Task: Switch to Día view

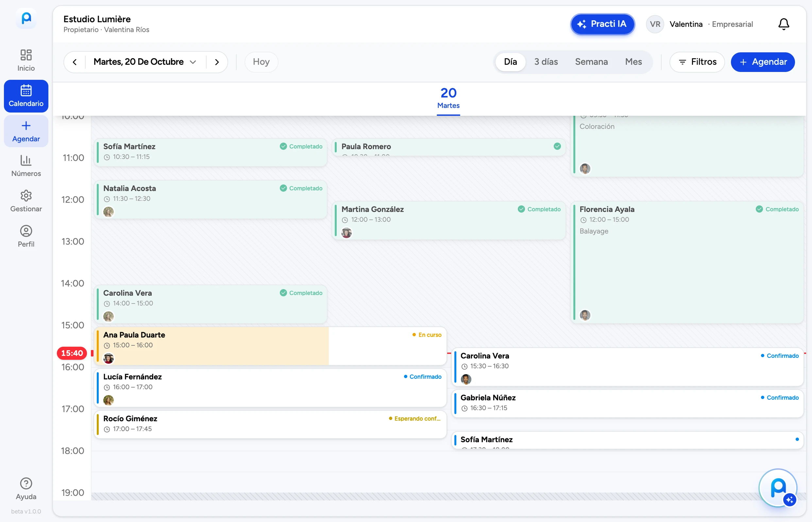Action: 510,62
